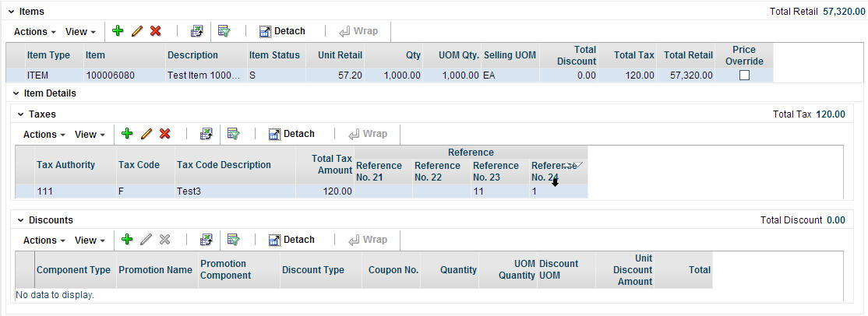Select the item row 100006080
The height and width of the screenshot is (316, 868).
point(109,75)
